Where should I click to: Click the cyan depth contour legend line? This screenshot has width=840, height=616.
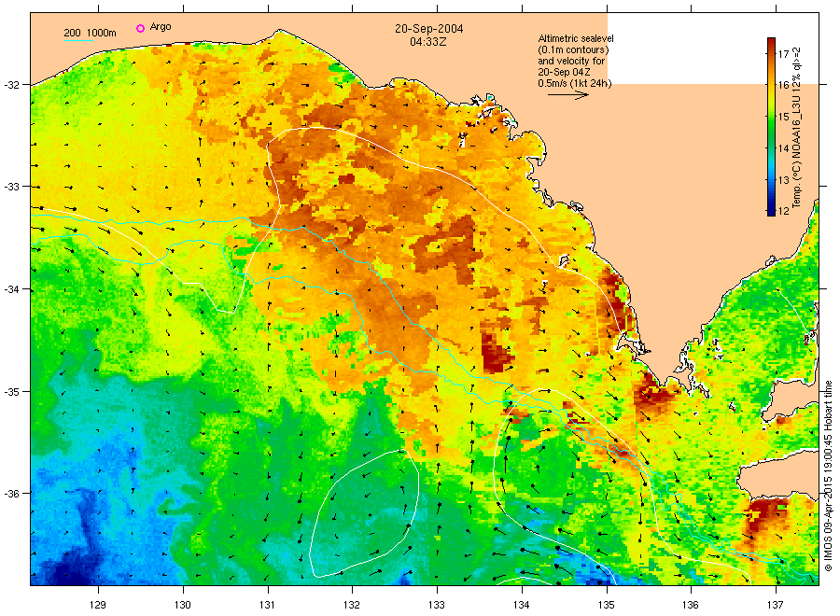click(x=78, y=40)
